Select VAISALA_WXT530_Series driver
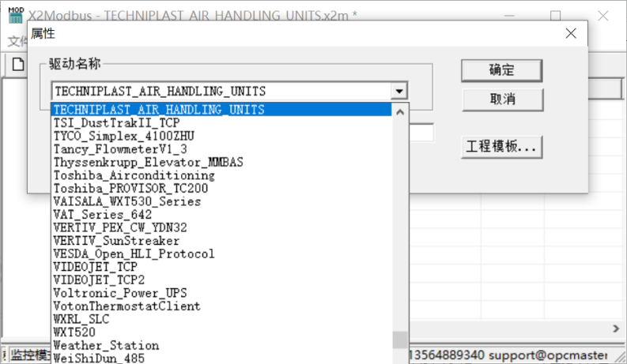627x364 pixels. (222, 201)
